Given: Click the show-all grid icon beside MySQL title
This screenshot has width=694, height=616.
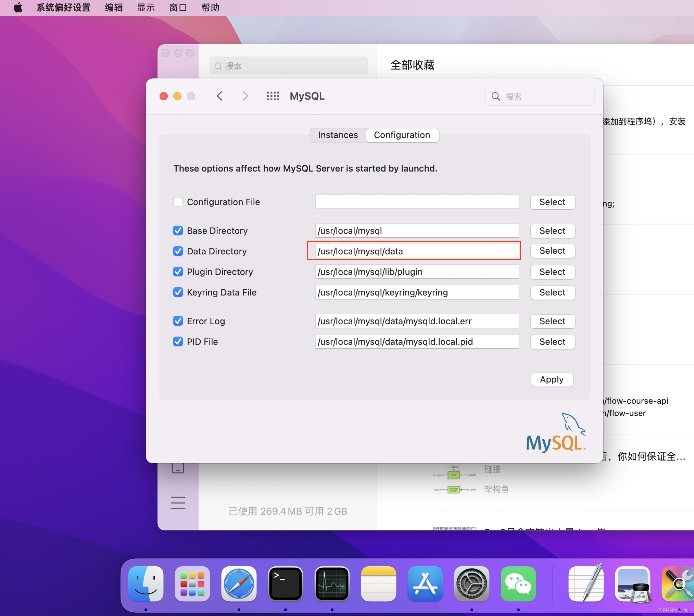Looking at the screenshot, I should (273, 96).
